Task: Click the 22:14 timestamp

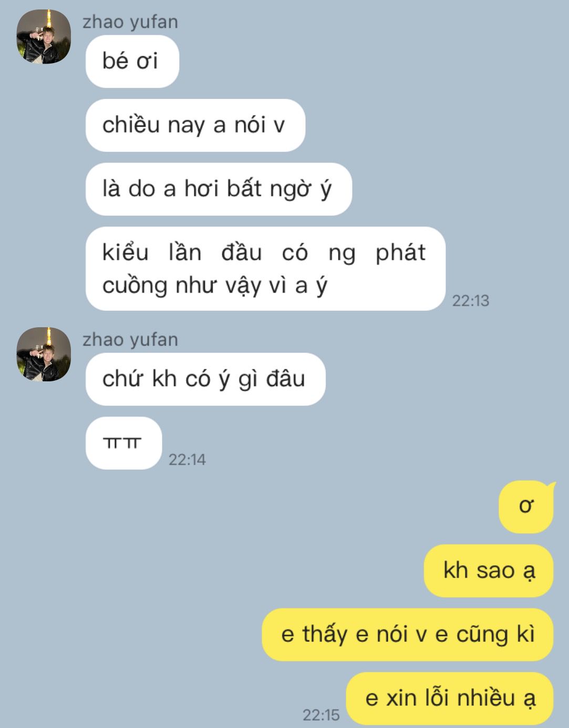Action: point(187,460)
